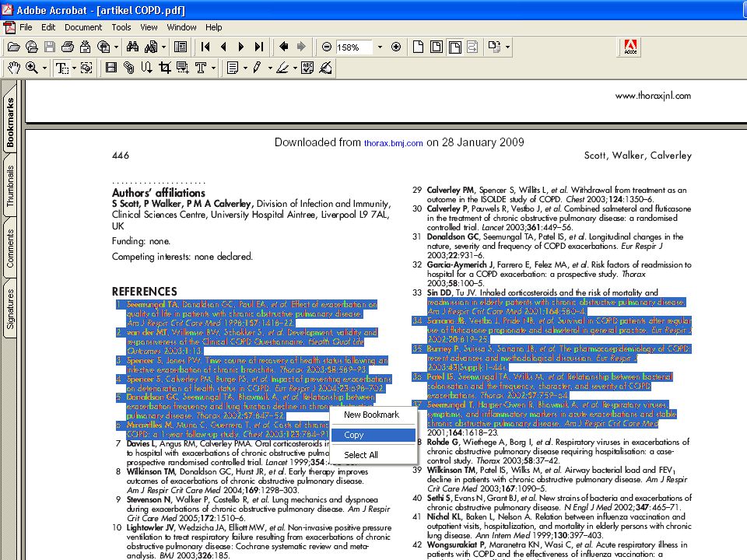Select the Form tool

(x=182, y=68)
